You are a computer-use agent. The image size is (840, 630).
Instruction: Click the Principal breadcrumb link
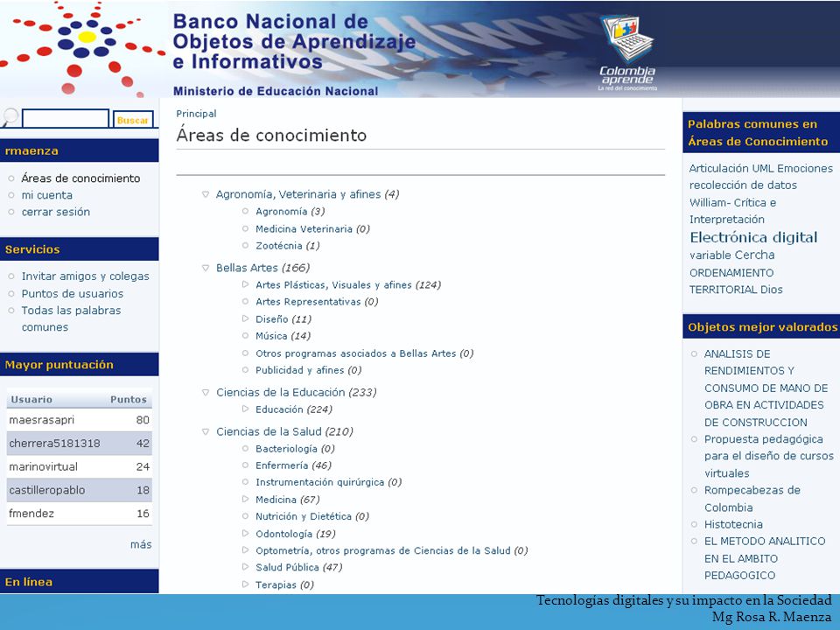point(196,114)
